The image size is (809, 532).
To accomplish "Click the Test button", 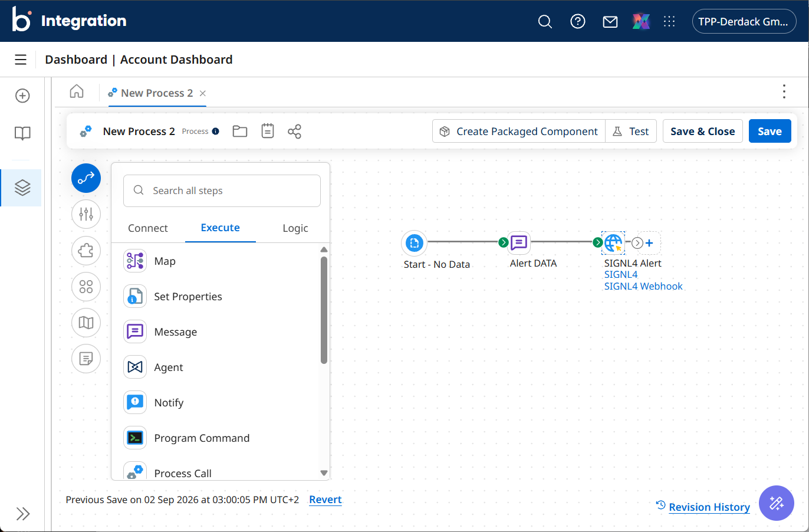I will tap(631, 132).
